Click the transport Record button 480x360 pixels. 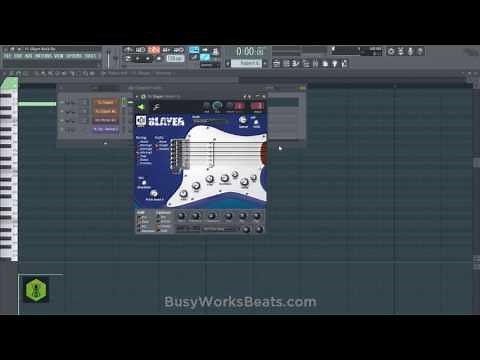[159, 59]
